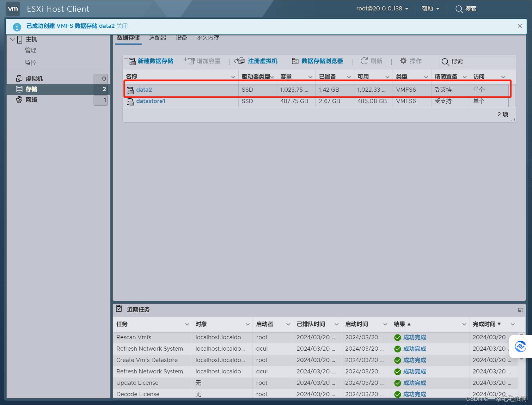
Task: Click the New datastore (新建数据存储) icon
Action: (x=130, y=61)
